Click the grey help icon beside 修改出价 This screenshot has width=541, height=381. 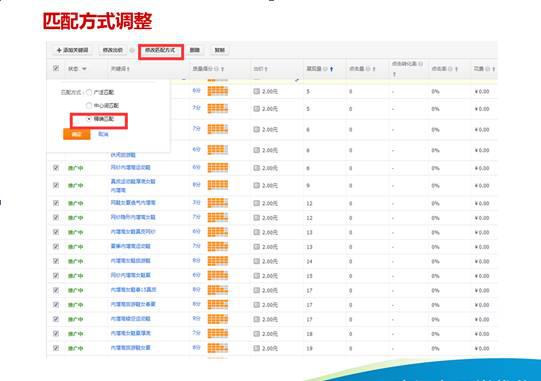point(132,50)
